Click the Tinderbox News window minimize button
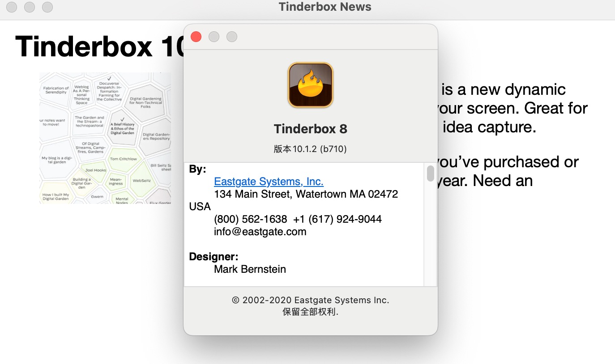 30,7
